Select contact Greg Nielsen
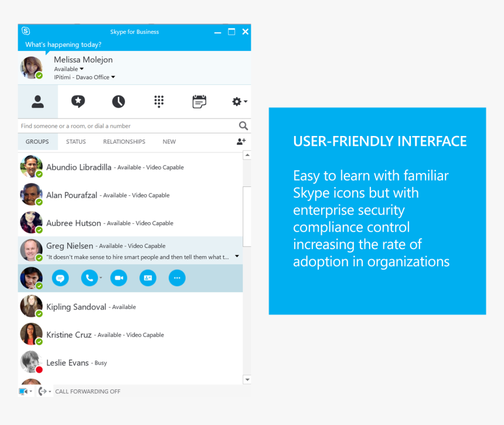 [x=130, y=250]
